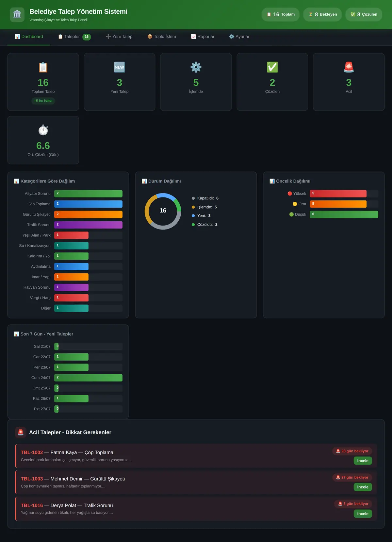Click the gear icon on İşlemde card
Image resolution: width=392 pixels, height=542 pixels.
(196, 67)
